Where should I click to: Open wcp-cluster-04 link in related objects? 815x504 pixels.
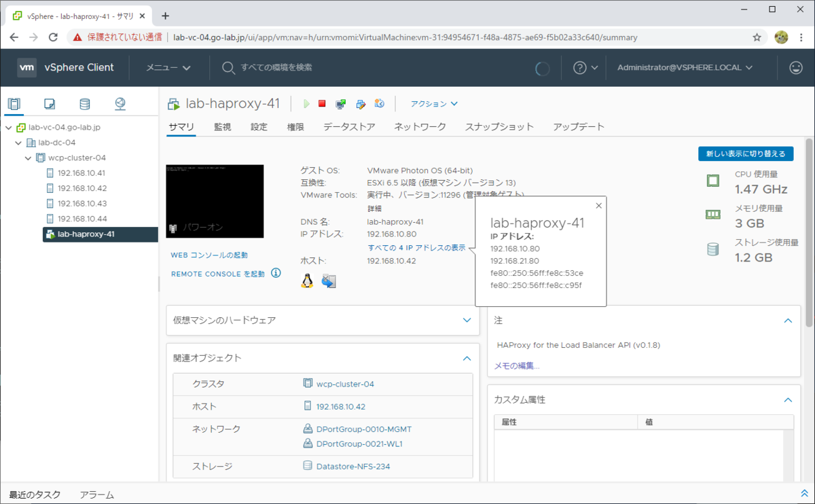[345, 384]
